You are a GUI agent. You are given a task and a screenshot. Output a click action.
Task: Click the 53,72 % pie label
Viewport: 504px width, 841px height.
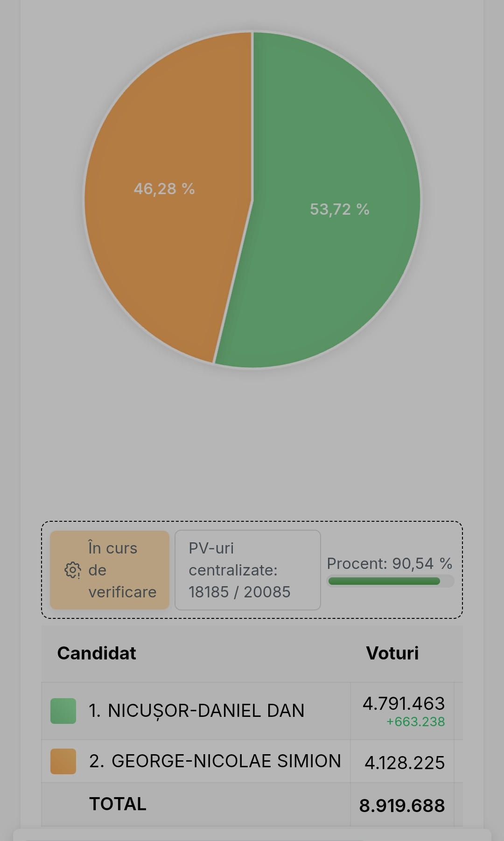[x=340, y=210]
